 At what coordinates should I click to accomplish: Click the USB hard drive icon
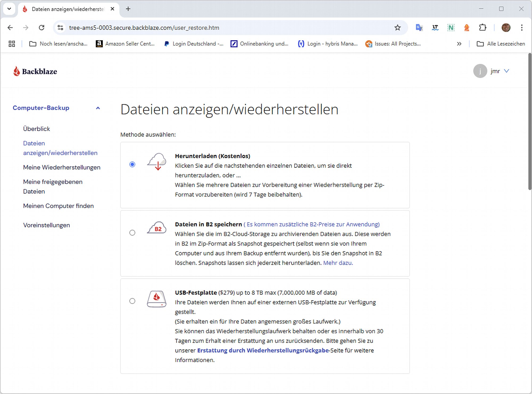click(x=157, y=299)
